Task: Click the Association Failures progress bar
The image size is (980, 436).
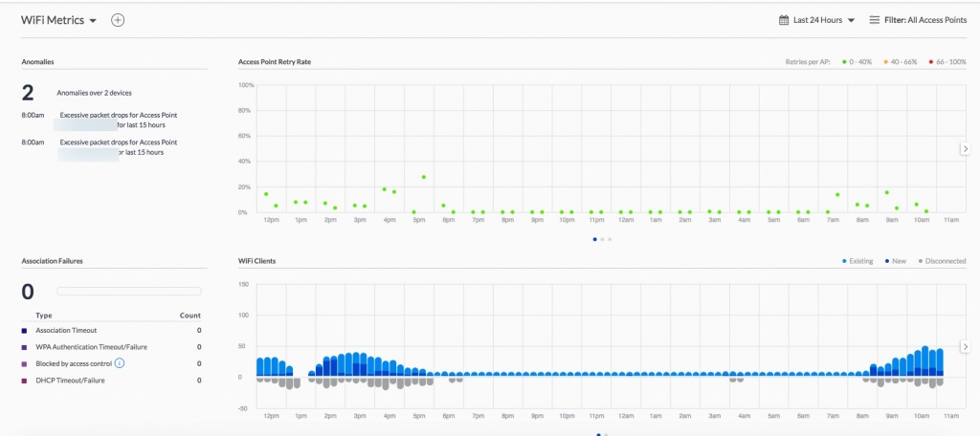Action: [x=129, y=292]
